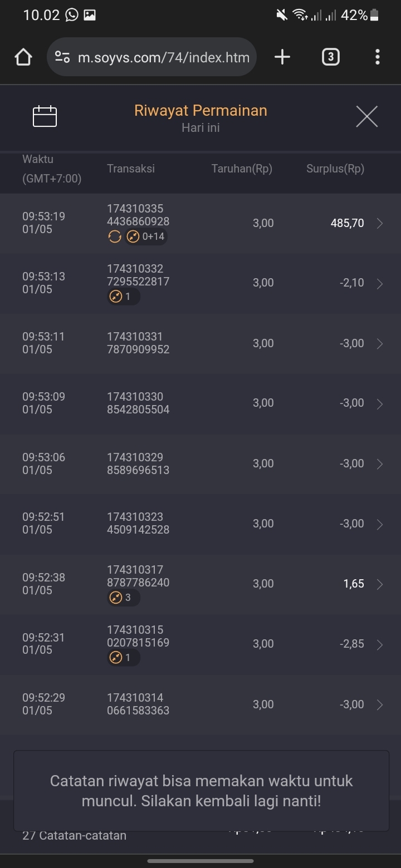
Task: Tap the orange refresh icon on first transaction
Action: coord(114,237)
